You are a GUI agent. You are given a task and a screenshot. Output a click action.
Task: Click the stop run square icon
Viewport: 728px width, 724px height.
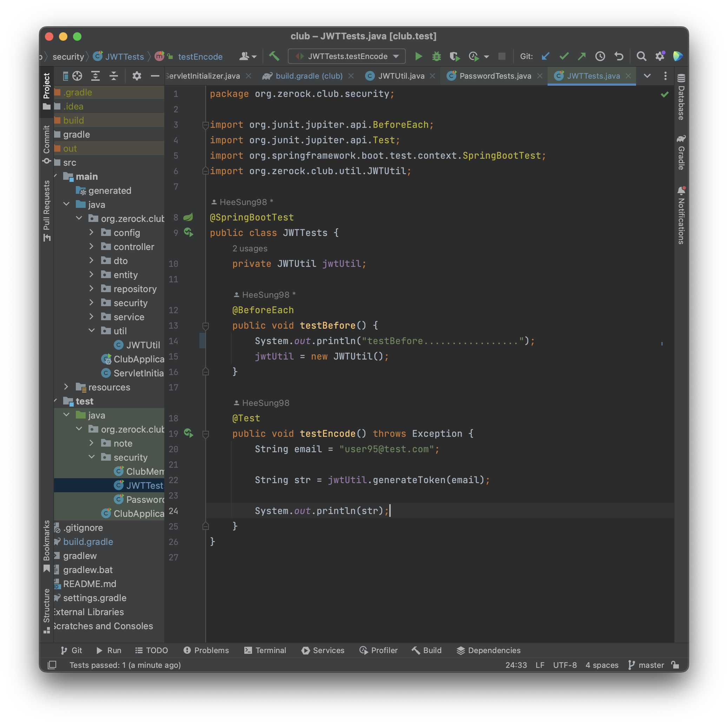[502, 57]
